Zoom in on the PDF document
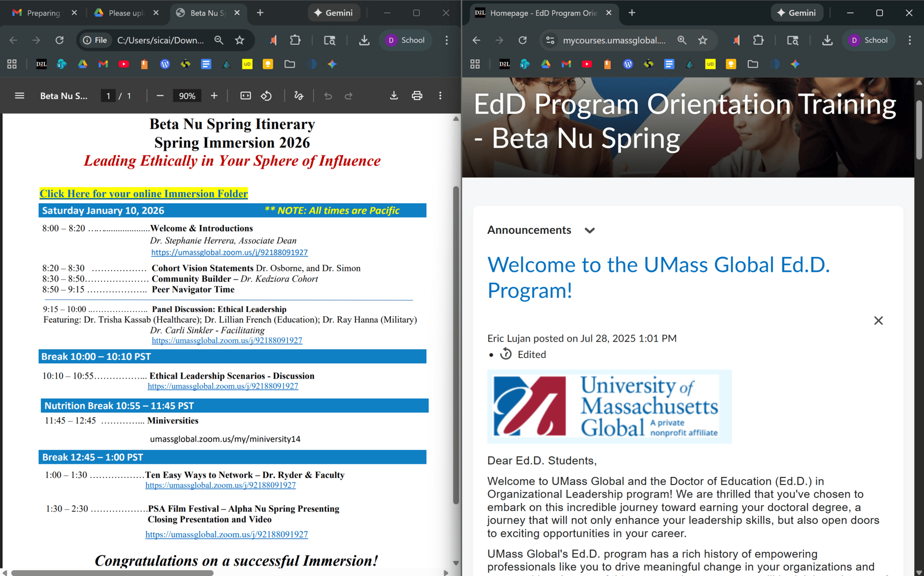Image resolution: width=924 pixels, height=576 pixels. point(214,96)
